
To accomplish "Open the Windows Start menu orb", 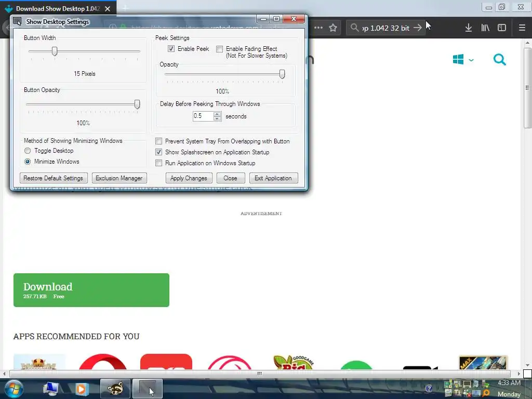I will [14, 389].
